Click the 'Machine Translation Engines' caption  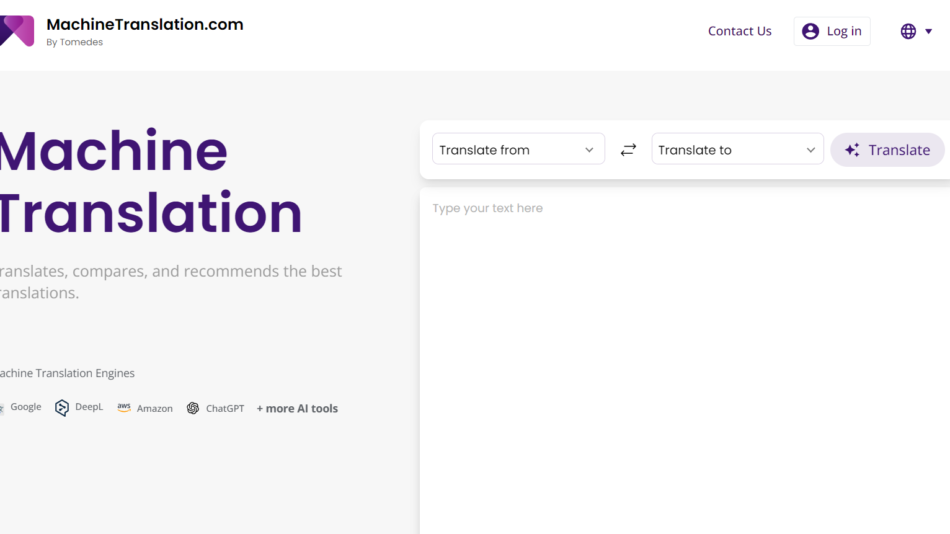(x=67, y=373)
